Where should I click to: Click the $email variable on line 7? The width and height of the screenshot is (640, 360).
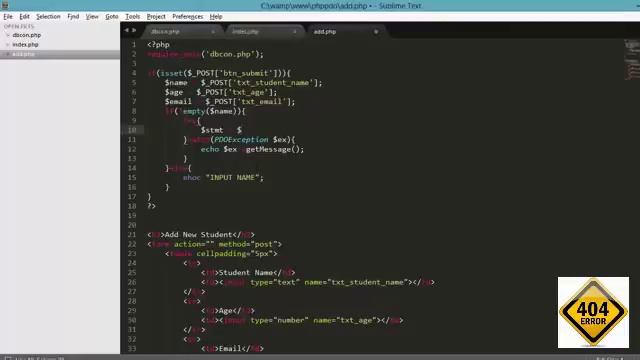click(178, 102)
